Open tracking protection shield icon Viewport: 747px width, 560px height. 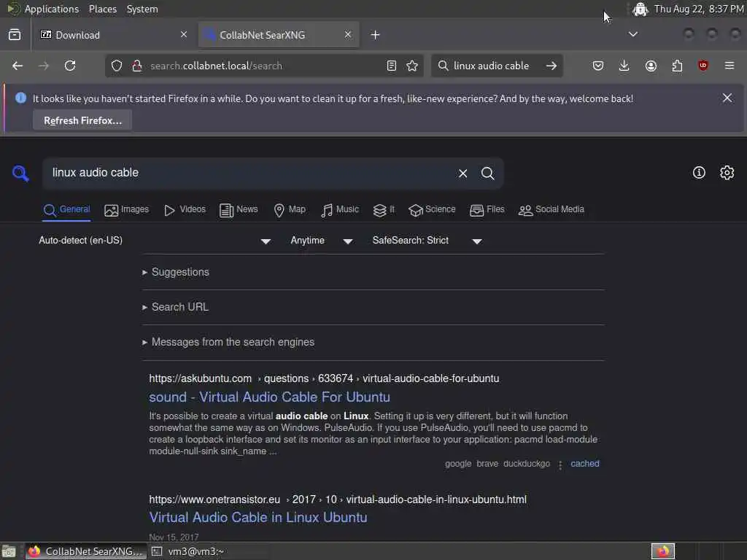pyautogui.click(x=117, y=66)
